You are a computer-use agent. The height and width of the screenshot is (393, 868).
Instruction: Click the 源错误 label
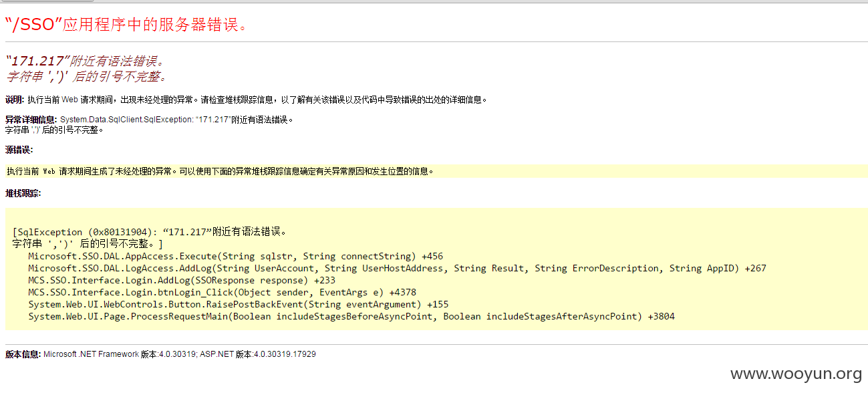(19, 149)
